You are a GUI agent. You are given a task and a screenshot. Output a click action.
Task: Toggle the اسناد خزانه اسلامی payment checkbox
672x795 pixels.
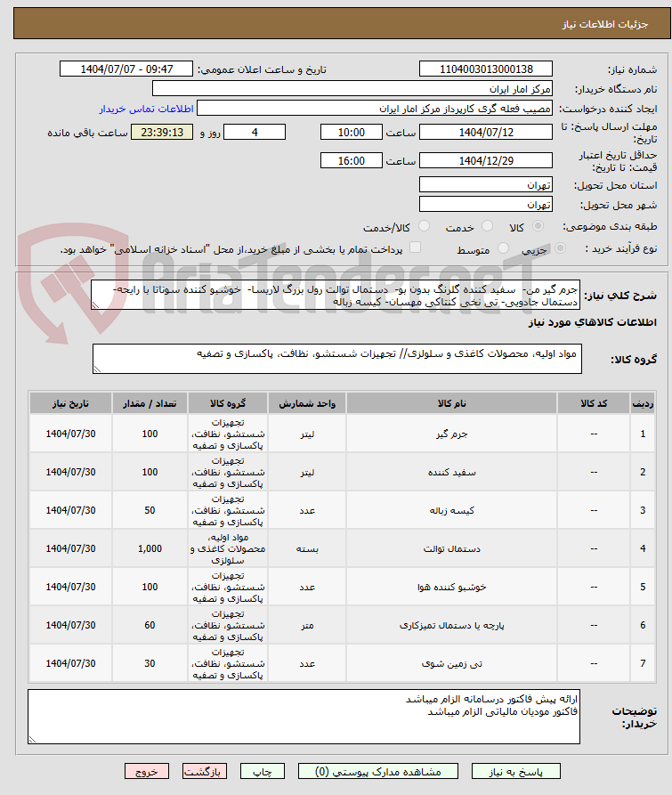pyautogui.click(x=415, y=247)
